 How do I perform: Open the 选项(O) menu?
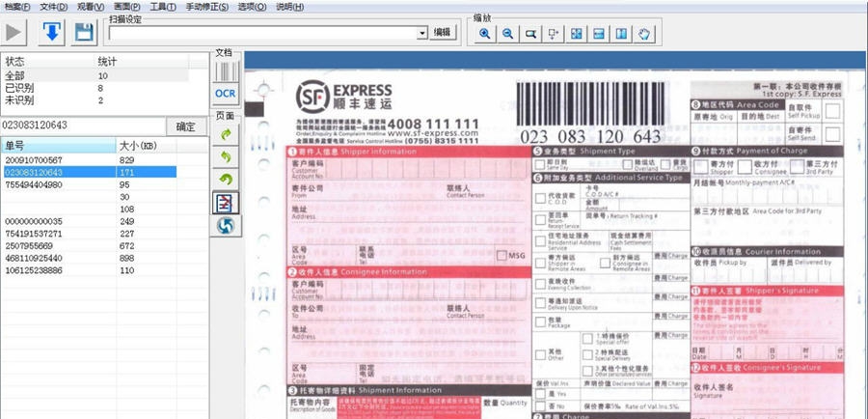click(252, 7)
